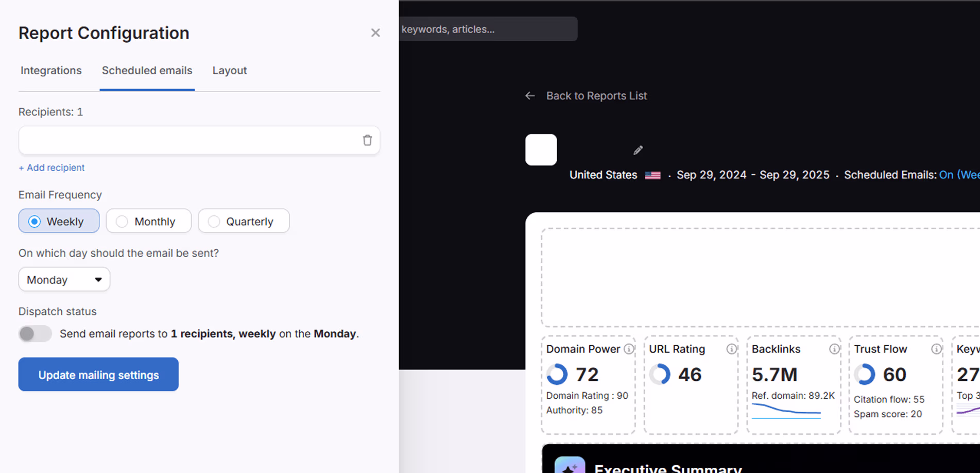The image size is (980, 473).
Task: Enable the Dispatch status toggle
Action: point(35,334)
